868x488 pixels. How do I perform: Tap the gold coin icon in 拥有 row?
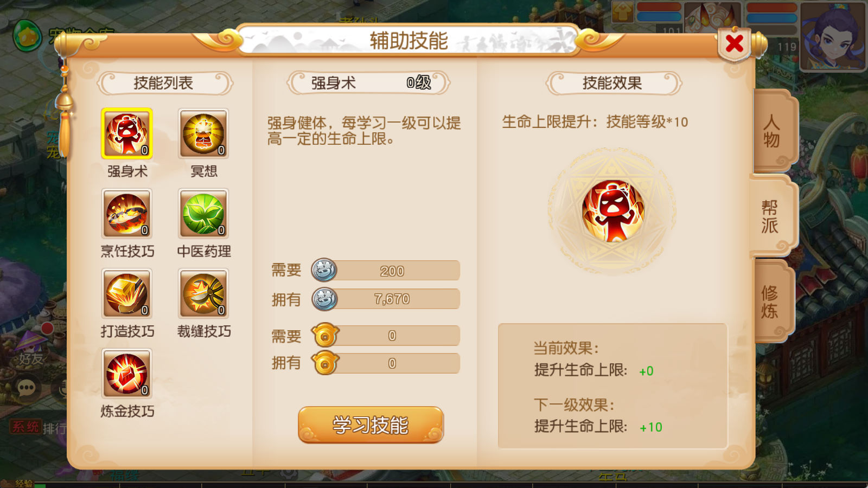point(324,363)
